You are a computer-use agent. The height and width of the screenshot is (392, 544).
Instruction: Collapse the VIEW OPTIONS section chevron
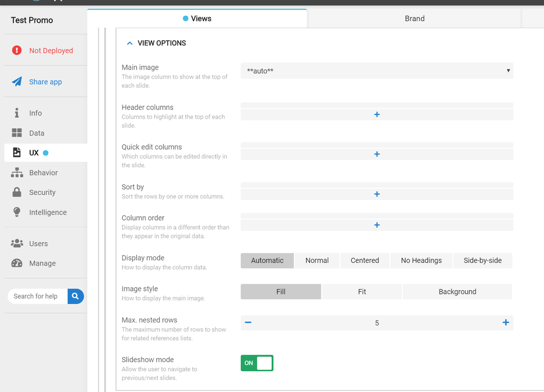130,44
